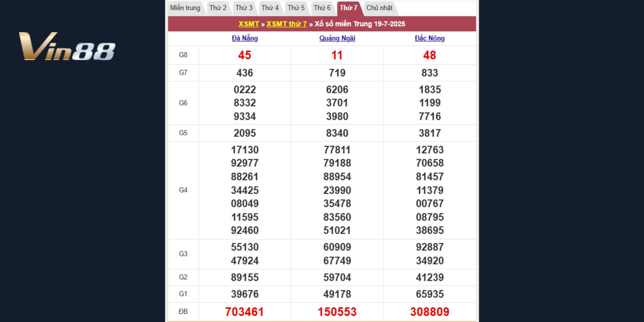
Task: Select G6 number 3980
Action: [x=337, y=116]
